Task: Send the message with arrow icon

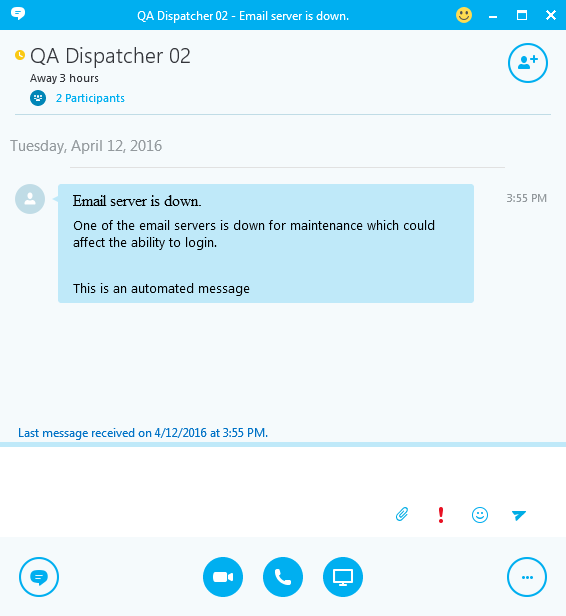Action: 518,515
